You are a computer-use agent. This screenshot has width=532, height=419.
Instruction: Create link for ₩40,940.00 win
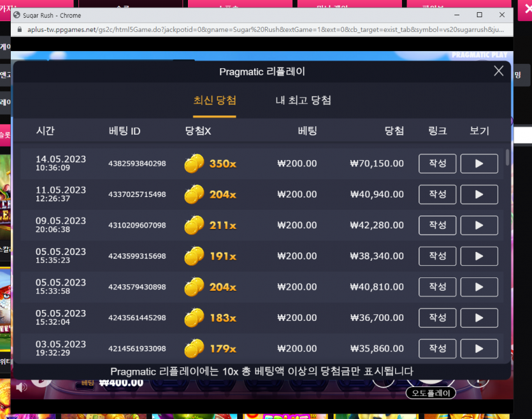(x=437, y=195)
